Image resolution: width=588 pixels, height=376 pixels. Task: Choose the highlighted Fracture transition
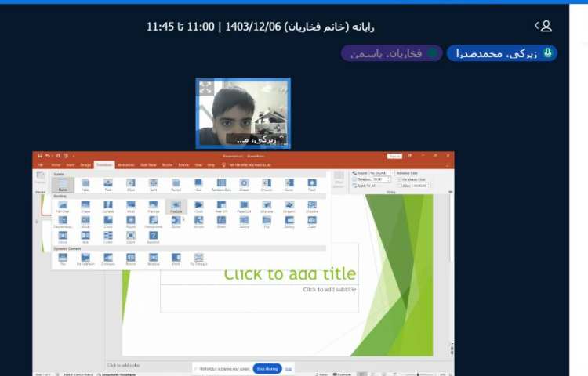tap(176, 206)
